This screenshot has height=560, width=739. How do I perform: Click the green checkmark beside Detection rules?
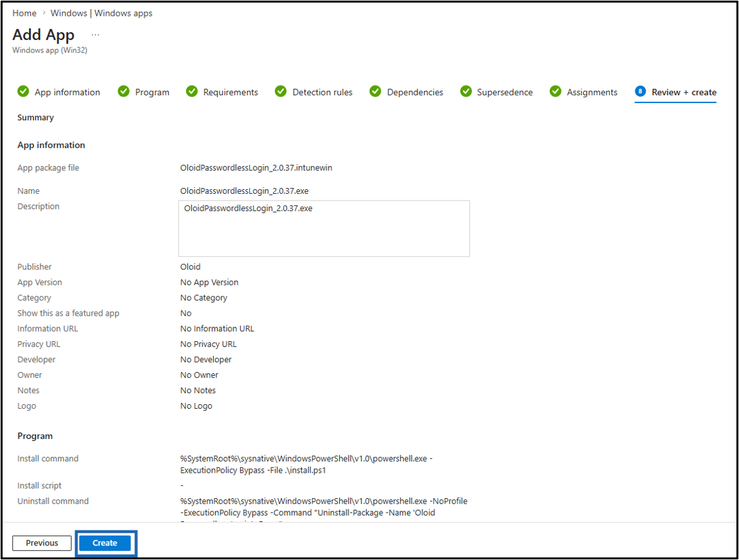281,91
